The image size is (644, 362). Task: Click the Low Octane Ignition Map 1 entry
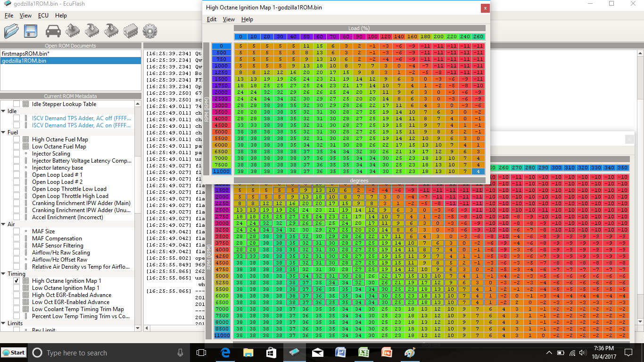(x=66, y=288)
